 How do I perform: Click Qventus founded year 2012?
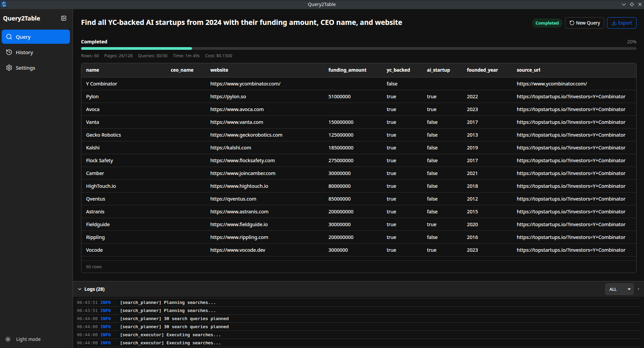click(x=472, y=199)
